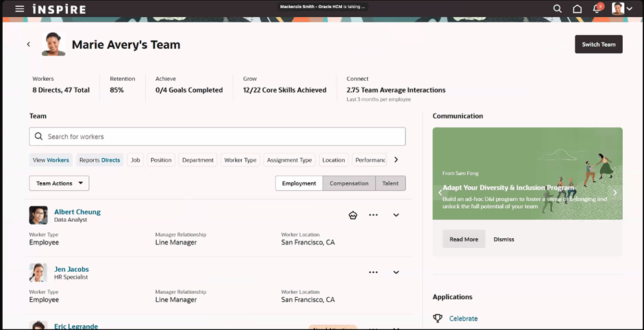Expand Albert Cheung's details row
This screenshot has width=644, height=330.
pyautogui.click(x=396, y=215)
